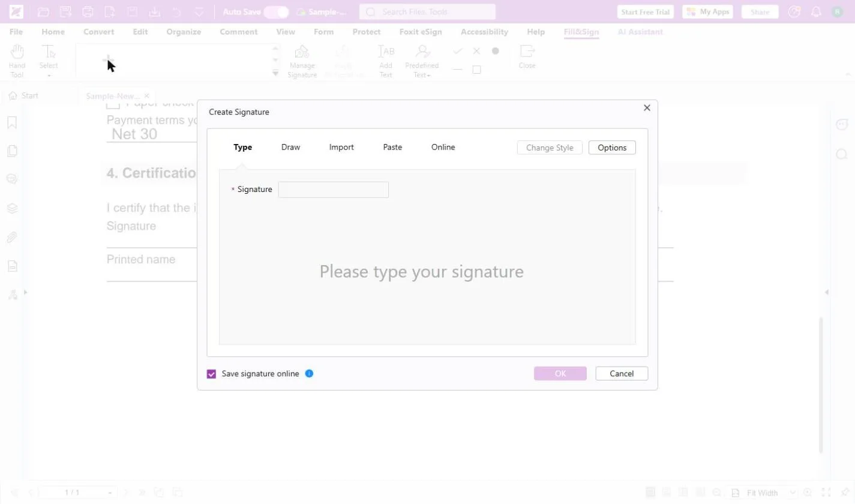Click the Print icon in the title bar
The width and height of the screenshot is (855, 504).
click(x=88, y=12)
